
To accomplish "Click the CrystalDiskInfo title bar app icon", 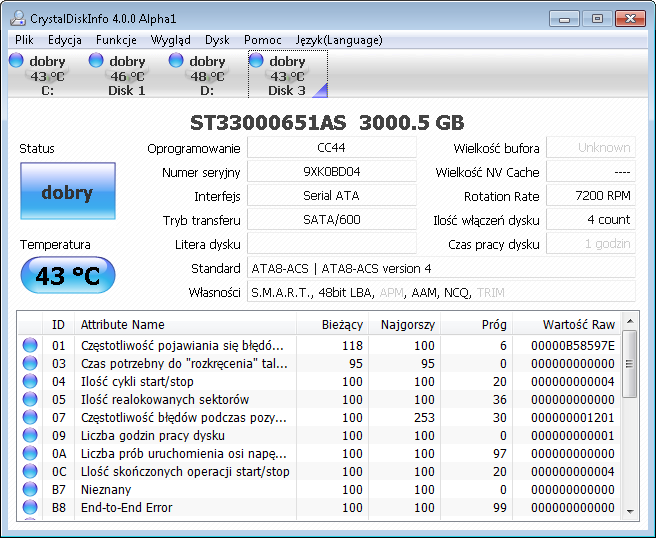I will pos(18,18).
